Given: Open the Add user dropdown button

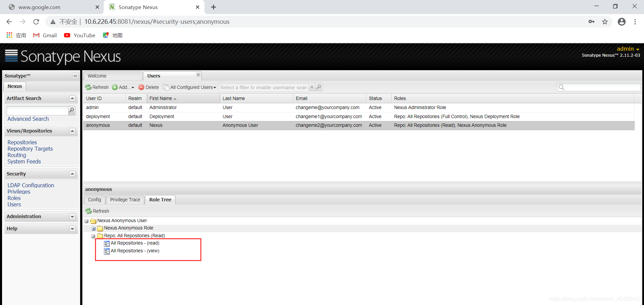Looking at the screenshot, I should click(x=123, y=87).
